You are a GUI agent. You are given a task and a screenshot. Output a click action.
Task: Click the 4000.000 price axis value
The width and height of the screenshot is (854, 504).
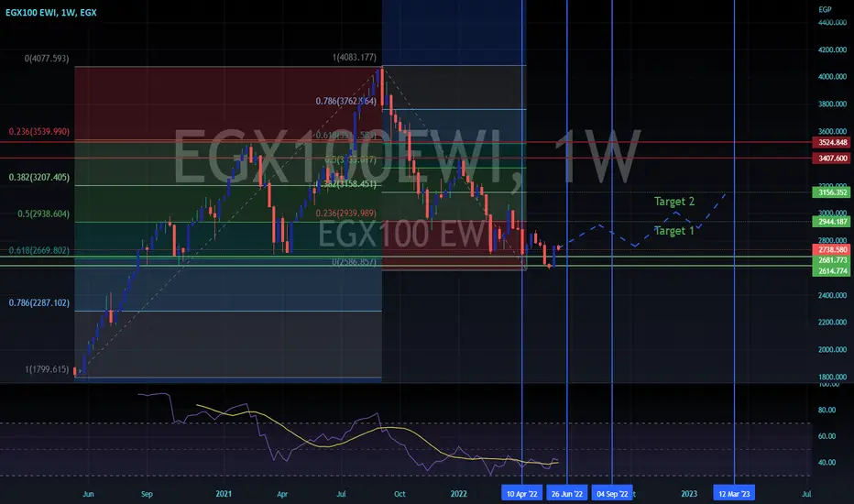pos(832,77)
